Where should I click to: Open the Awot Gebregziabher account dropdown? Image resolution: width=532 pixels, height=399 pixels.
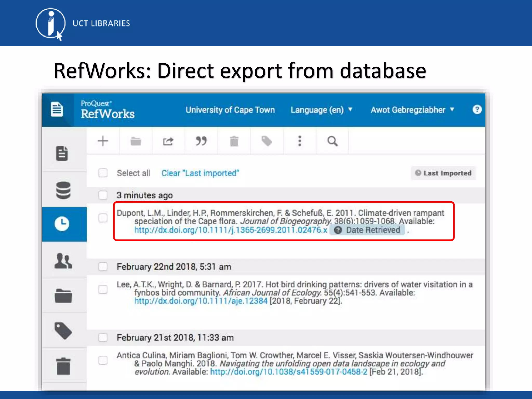tap(413, 110)
